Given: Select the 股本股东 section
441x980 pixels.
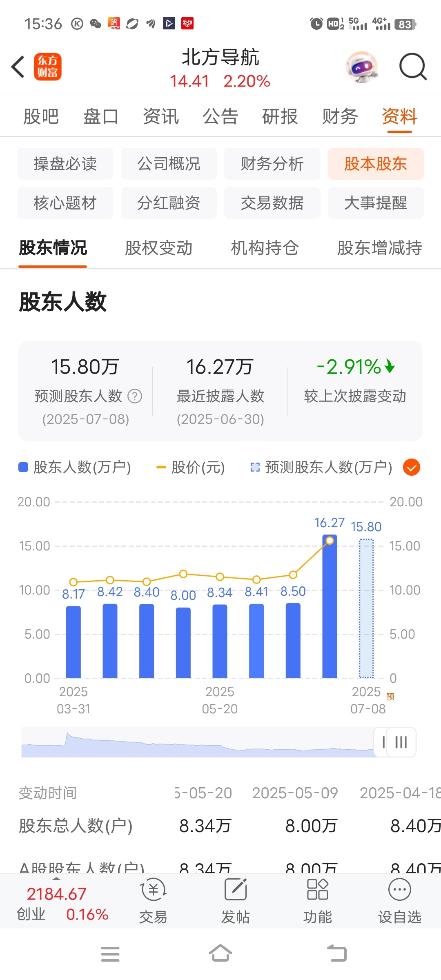Looking at the screenshot, I should (376, 164).
